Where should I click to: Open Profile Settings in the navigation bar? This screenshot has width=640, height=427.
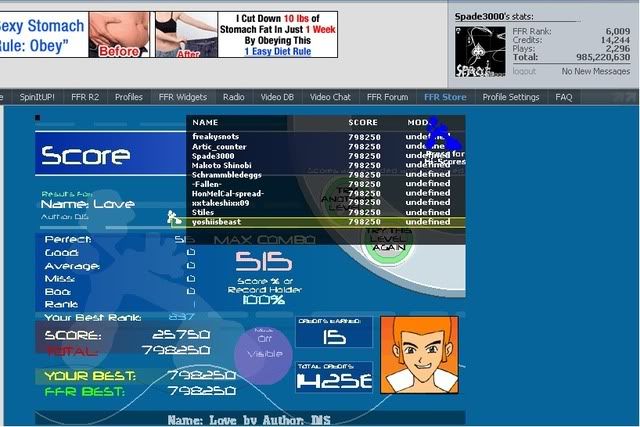(512, 97)
